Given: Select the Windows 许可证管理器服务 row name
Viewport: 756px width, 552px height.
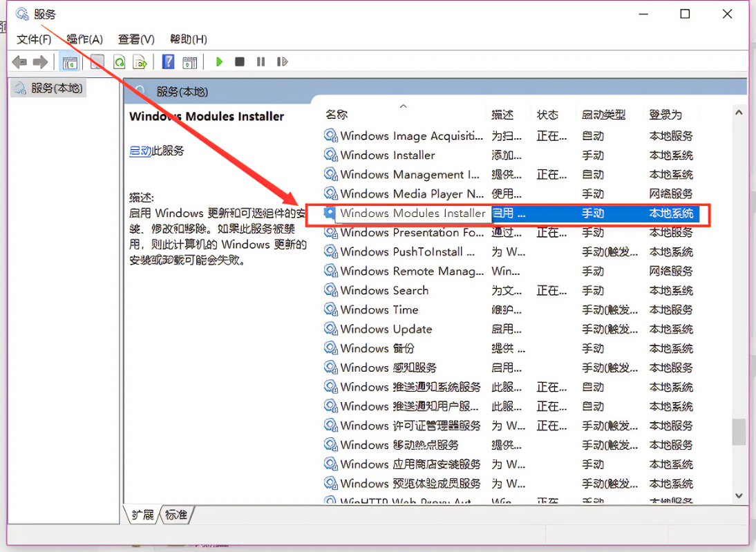Looking at the screenshot, I should tap(410, 425).
